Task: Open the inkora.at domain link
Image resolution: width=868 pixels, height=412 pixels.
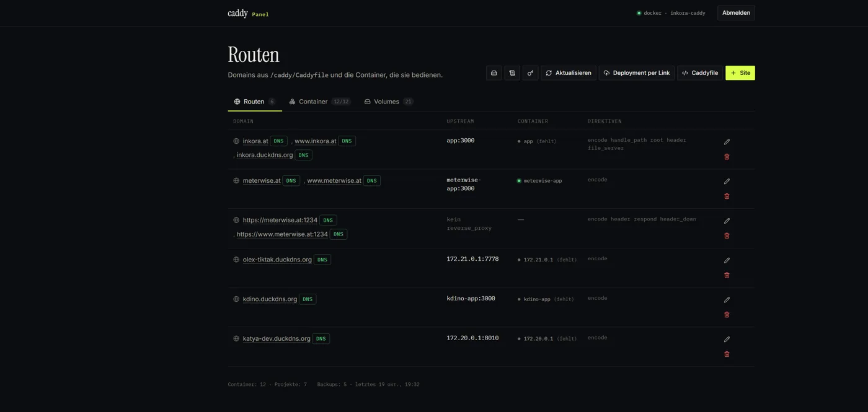Action: pos(255,141)
